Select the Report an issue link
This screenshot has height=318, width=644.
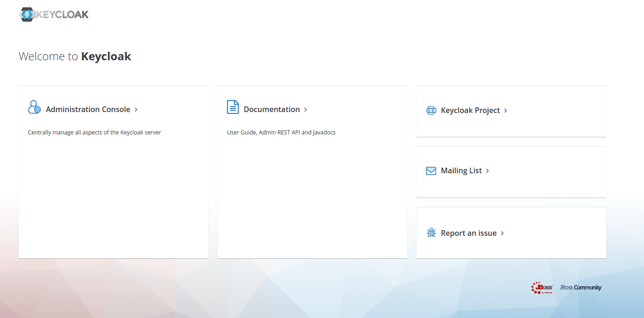pos(468,233)
